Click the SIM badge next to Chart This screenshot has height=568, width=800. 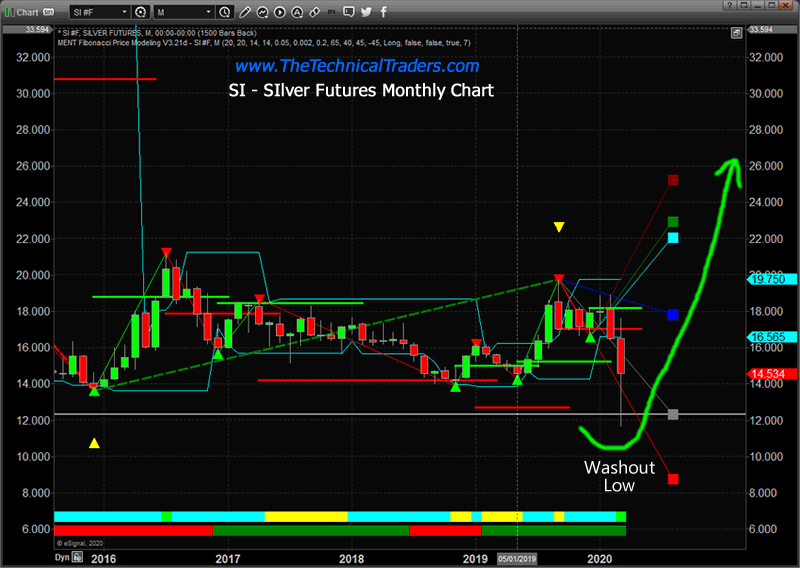pyautogui.click(x=48, y=12)
